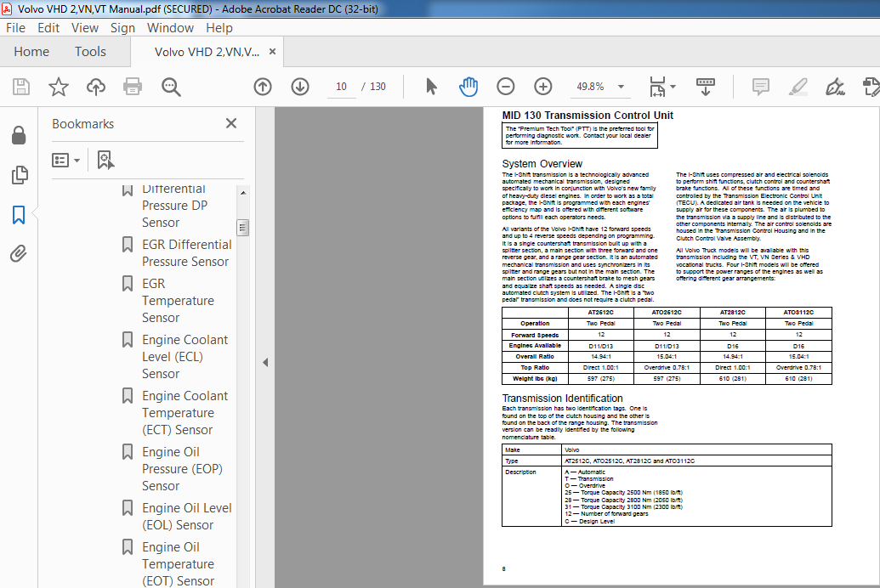This screenshot has height=588, width=880.
Task: Open Engine Oil Temperature (EOT) Sensor bookmark
Action: pyautogui.click(x=178, y=564)
